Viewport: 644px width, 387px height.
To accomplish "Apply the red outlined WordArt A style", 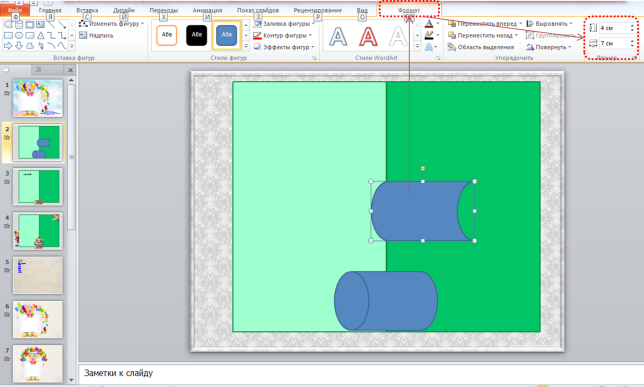I will tap(368, 36).
